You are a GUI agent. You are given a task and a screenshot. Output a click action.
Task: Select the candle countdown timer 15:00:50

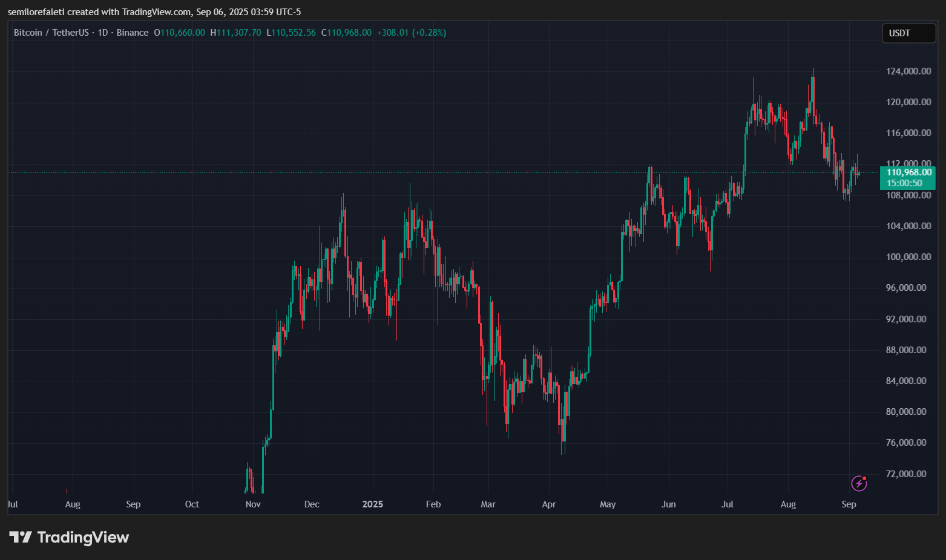[904, 183]
